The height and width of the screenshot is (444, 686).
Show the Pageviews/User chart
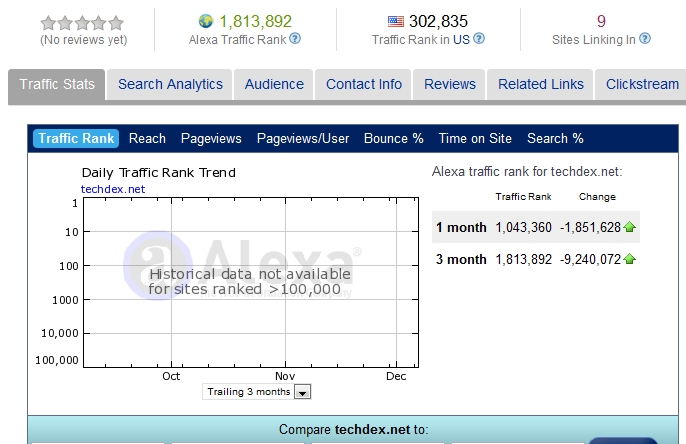[303, 138]
